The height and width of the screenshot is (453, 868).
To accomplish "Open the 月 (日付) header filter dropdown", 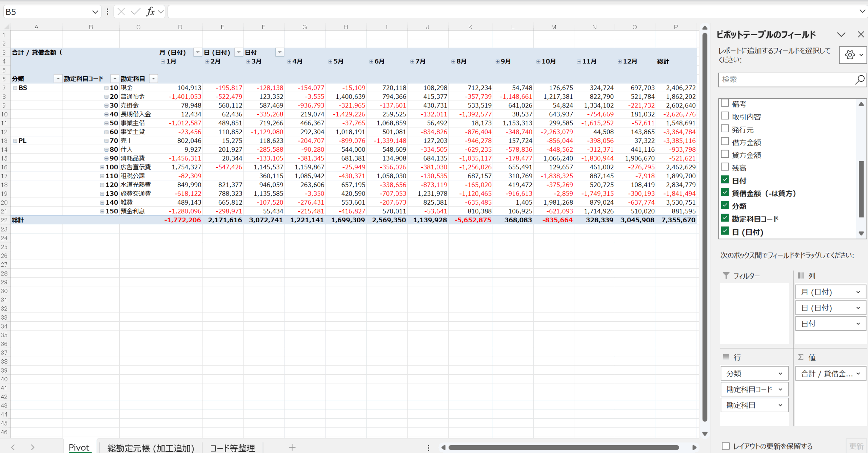I will 197,52.
